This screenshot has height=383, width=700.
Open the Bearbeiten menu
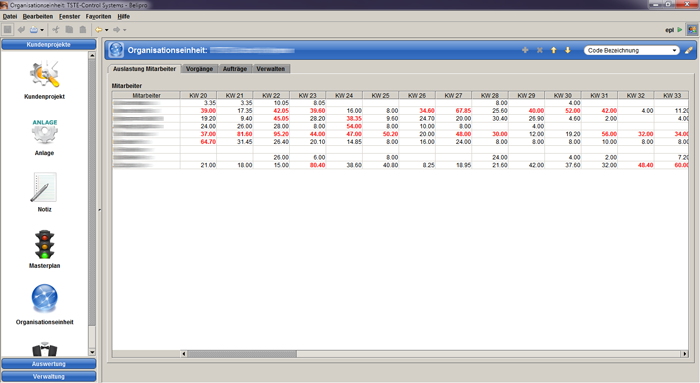(38, 17)
